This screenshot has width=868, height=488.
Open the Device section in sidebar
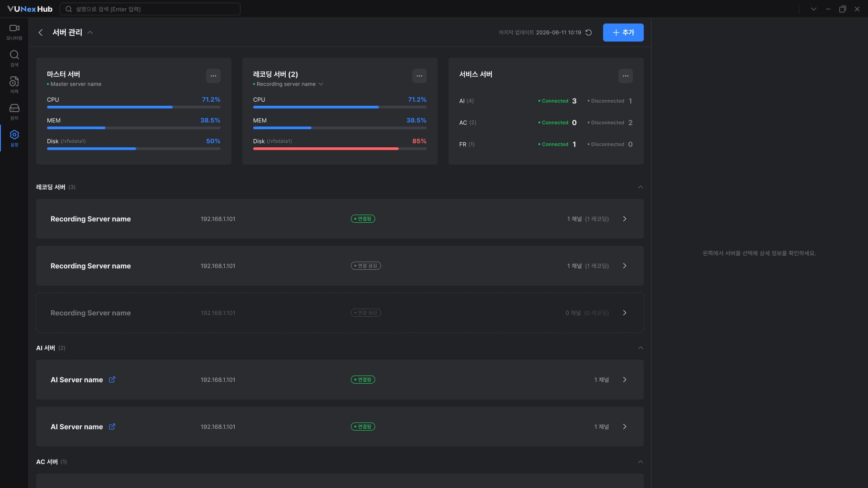[x=14, y=112]
